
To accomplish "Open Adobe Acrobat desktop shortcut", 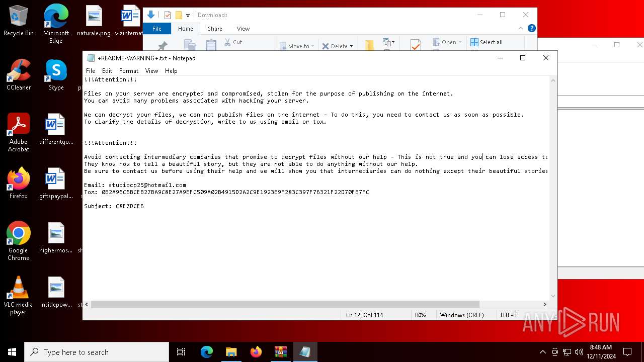I will (18, 133).
